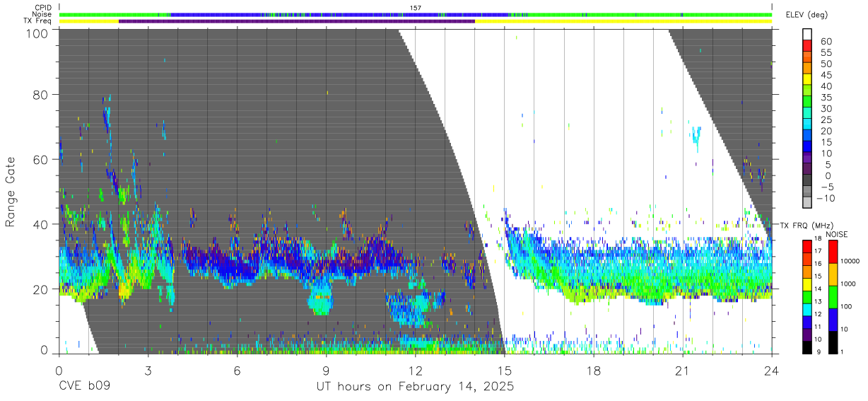
Task: Pick the black bottom segment of TX FRQ colorbar
Action: pos(807,347)
